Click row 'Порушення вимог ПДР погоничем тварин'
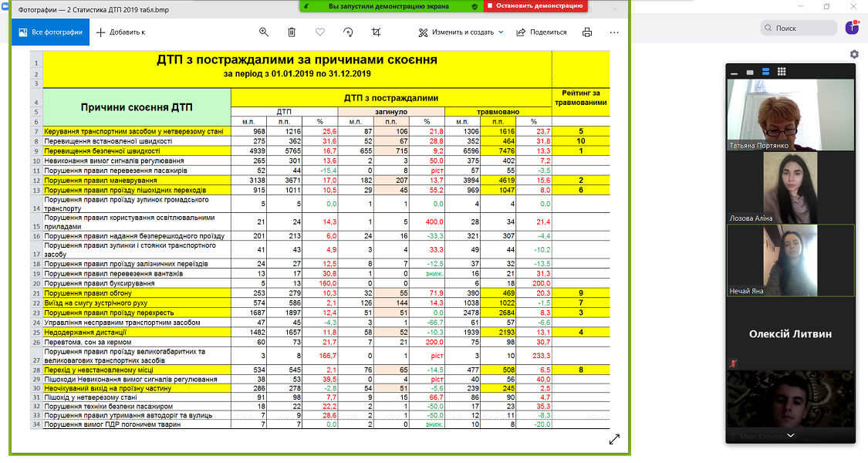This screenshot has height=463, width=868. coord(326,424)
